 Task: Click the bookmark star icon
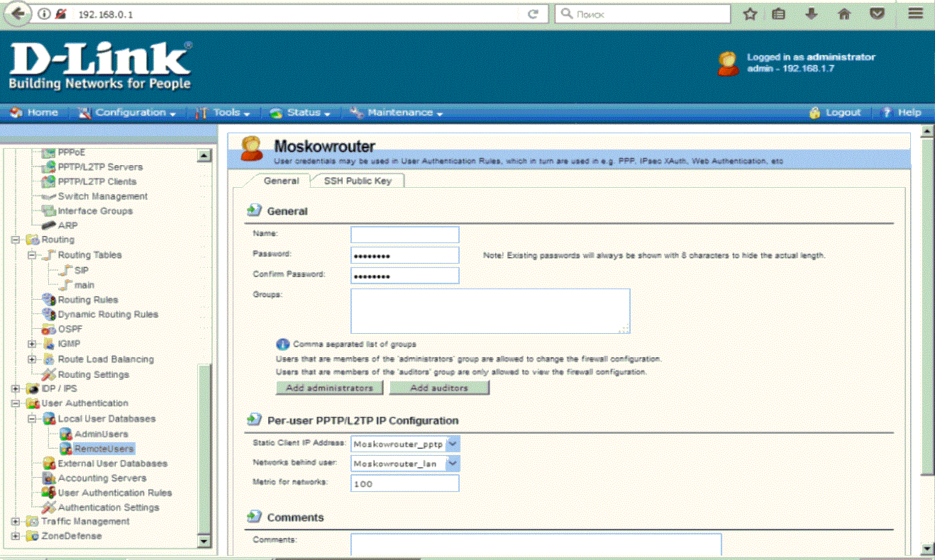click(x=750, y=13)
